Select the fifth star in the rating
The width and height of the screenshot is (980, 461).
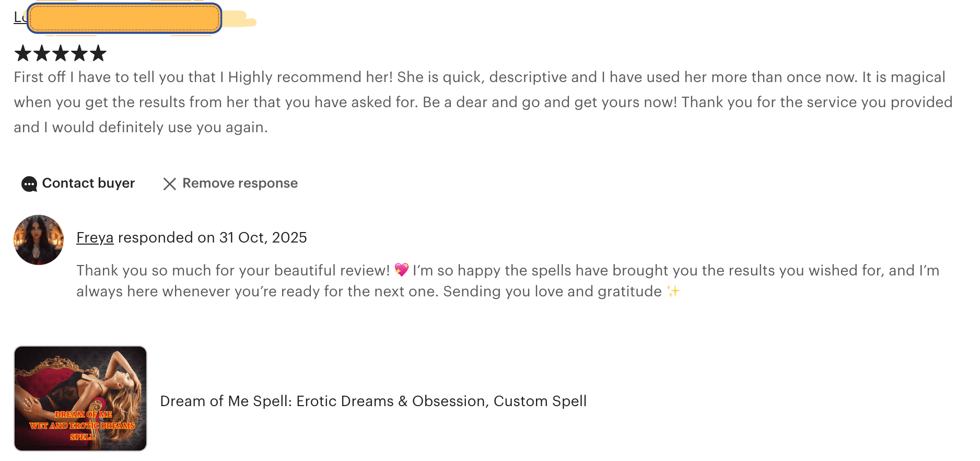click(x=98, y=53)
